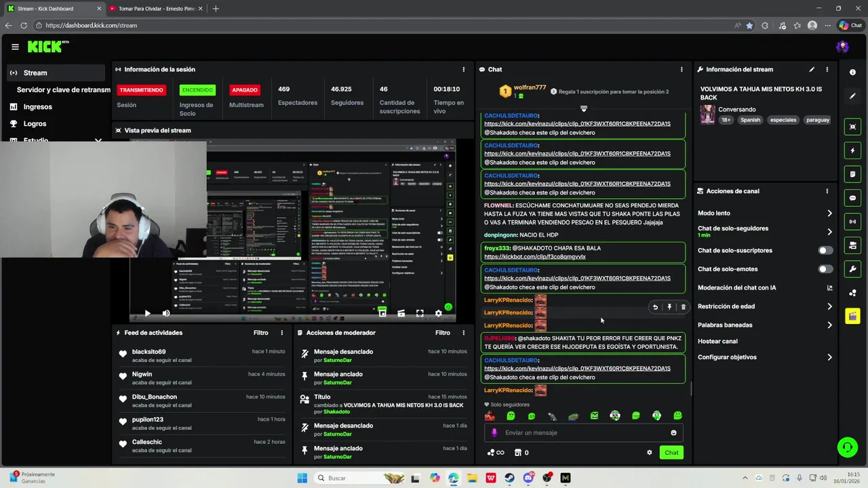868x488 pixels.
Task: Open the hamburger navigation menu
Action: [15, 47]
